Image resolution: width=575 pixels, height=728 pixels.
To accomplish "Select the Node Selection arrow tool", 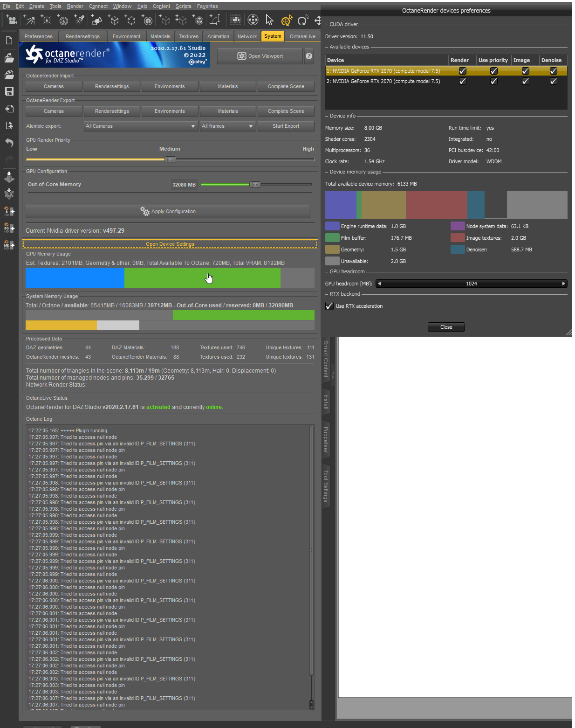I will (269, 20).
